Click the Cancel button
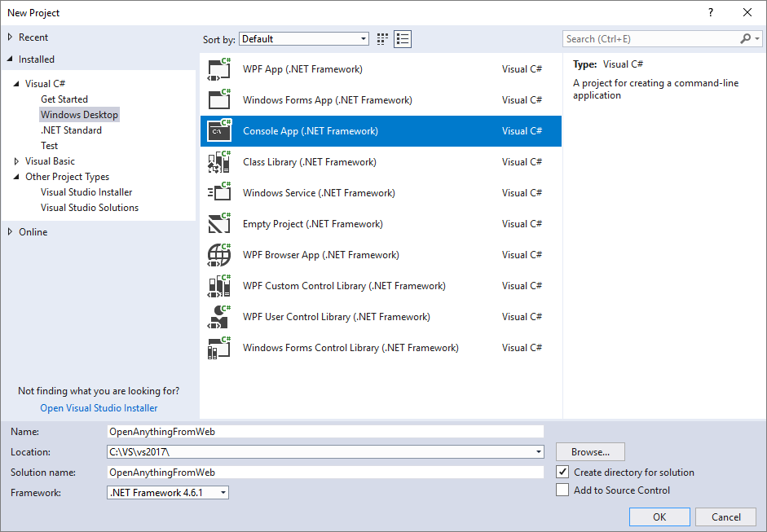 coord(726,517)
